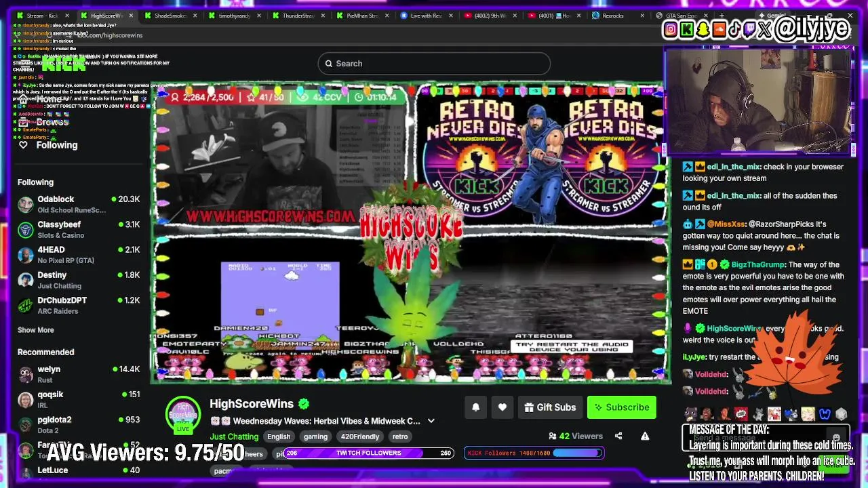Viewport: 868px width, 488px height.
Task: Open the share icon next to Viewers
Action: pos(618,436)
